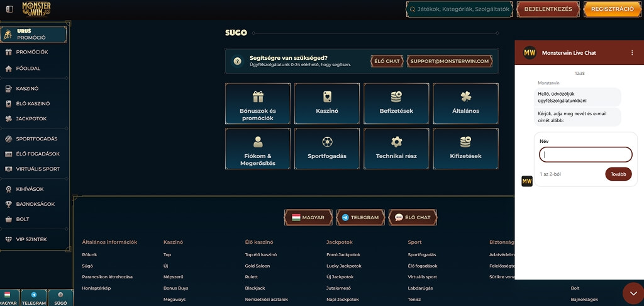Image resolution: width=644 pixels, height=306 pixels.
Task: Open Magyar language button in bottom bar
Action: click(x=9, y=298)
